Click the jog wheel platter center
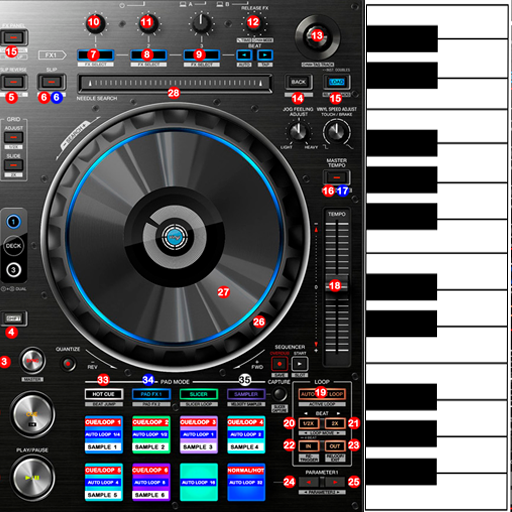This screenshot has height=512, width=512. [x=175, y=237]
